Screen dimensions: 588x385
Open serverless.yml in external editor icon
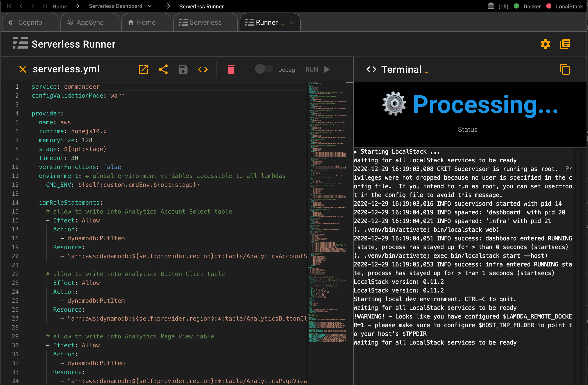click(x=143, y=70)
